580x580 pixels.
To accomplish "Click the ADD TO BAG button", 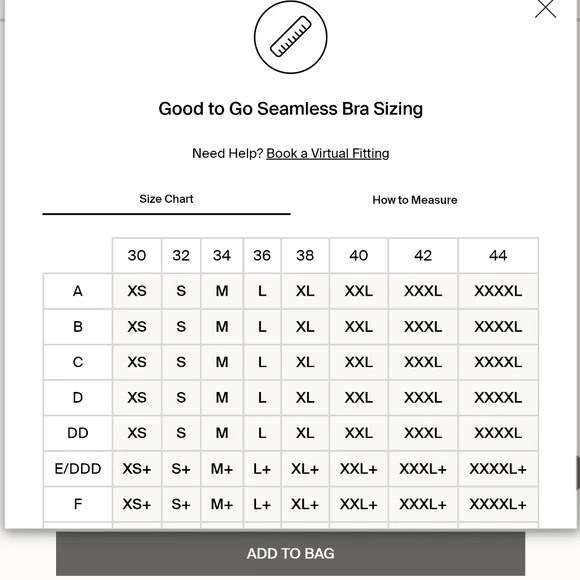I will coord(290,554).
